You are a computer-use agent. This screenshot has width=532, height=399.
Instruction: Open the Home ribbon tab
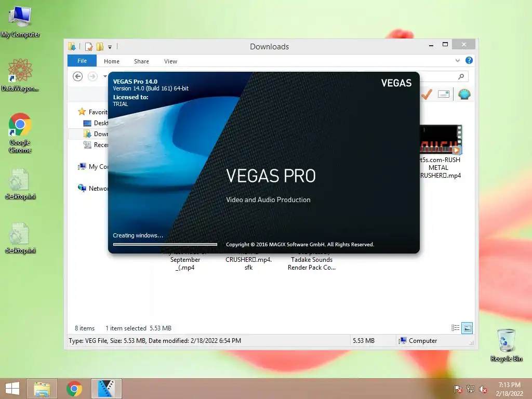click(112, 61)
